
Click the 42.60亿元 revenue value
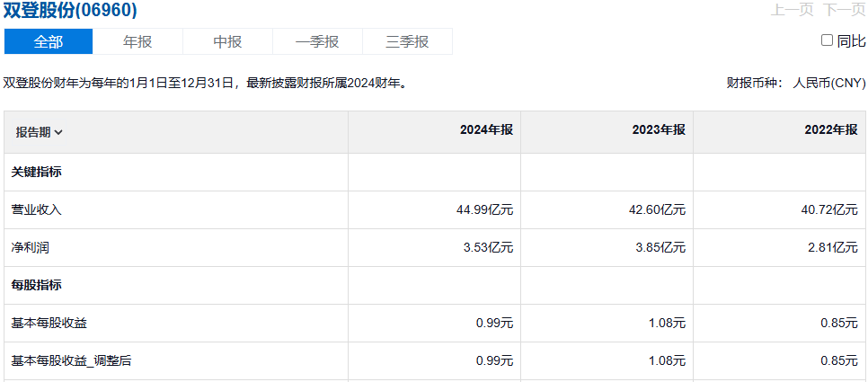tap(655, 209)
